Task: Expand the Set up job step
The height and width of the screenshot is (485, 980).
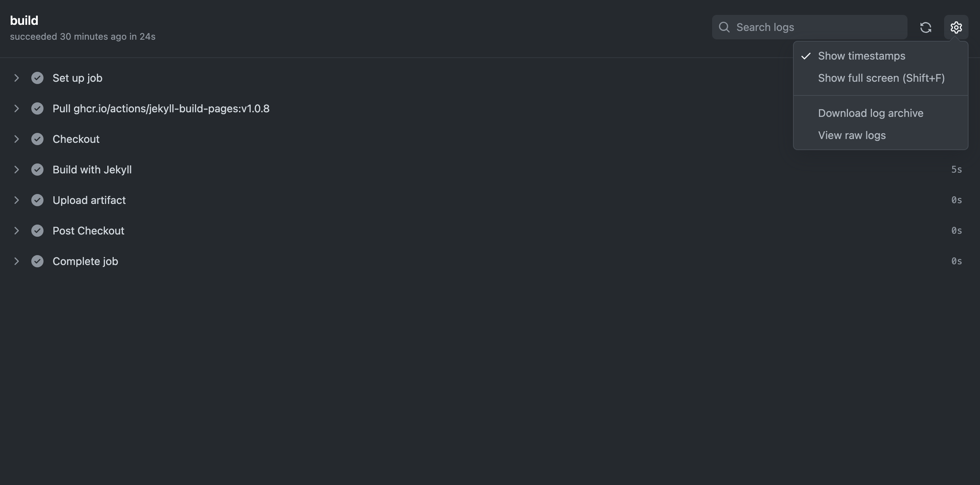Action: [16, 78]
